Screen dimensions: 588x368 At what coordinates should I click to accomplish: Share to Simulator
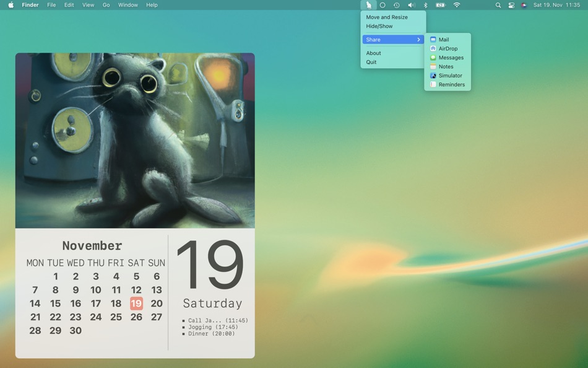coord(447,76)
